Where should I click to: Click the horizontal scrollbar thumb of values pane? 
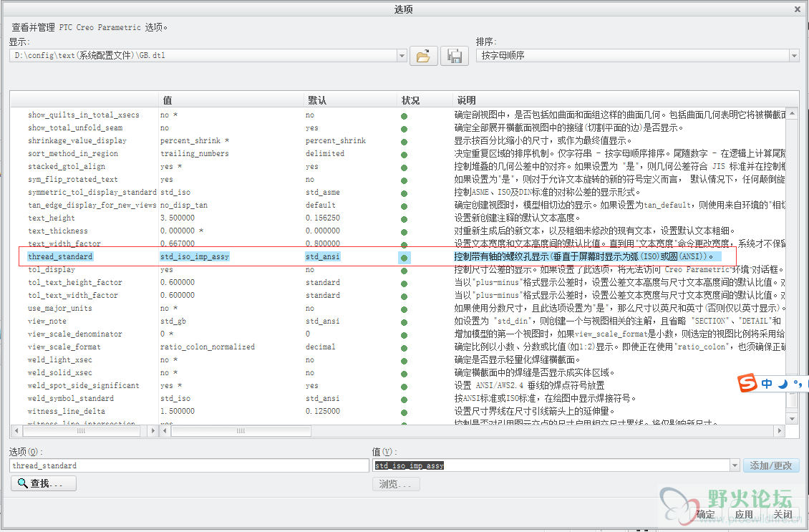(x=241, y=430)
